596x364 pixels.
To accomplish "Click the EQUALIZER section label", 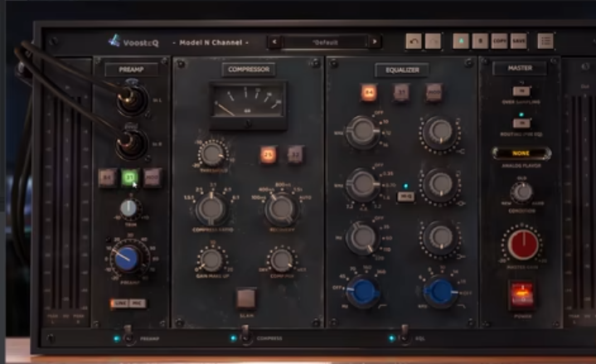I will click(402, 70).
